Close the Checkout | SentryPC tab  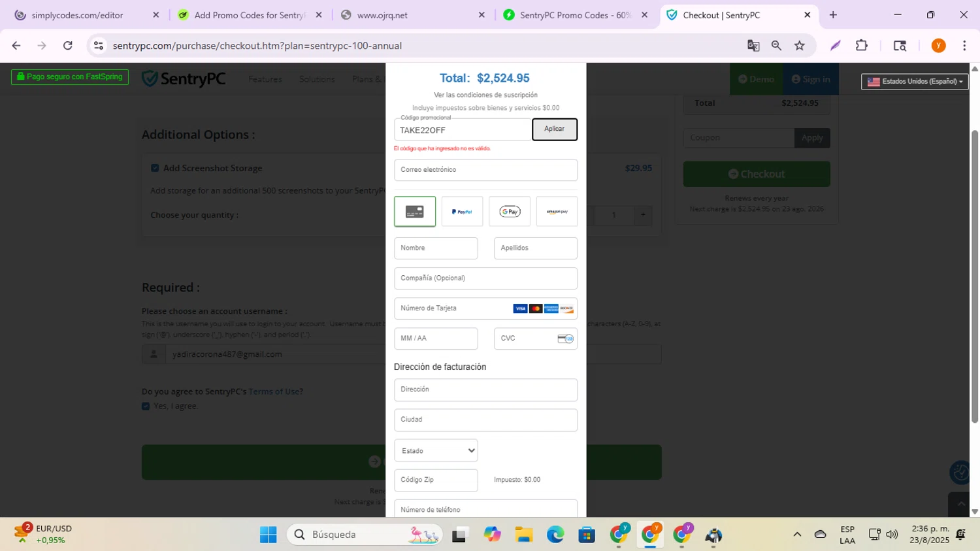click(x=807, y=15)
